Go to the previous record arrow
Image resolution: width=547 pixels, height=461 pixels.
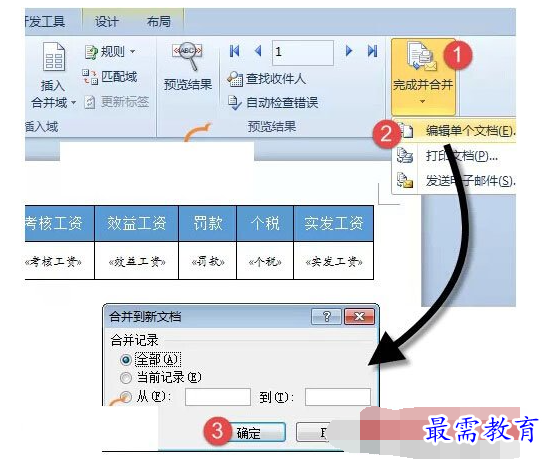point(258,51)
